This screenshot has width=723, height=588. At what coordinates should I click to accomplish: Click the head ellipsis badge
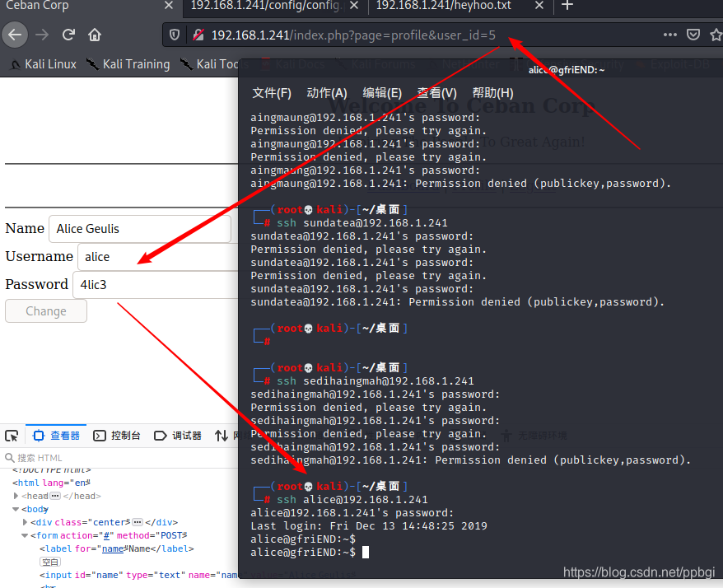(55, 496)
